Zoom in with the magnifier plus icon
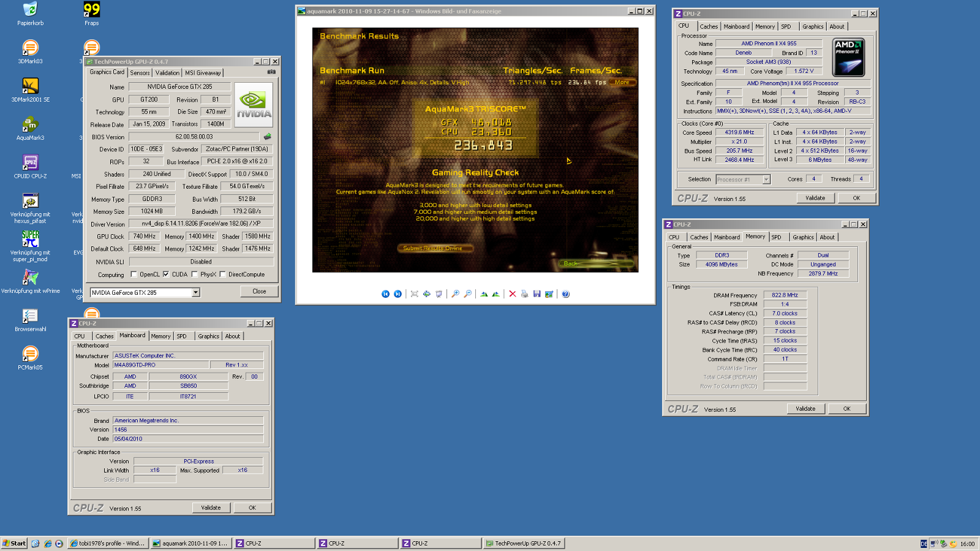The image size is (980, 551). coord(455,294)
